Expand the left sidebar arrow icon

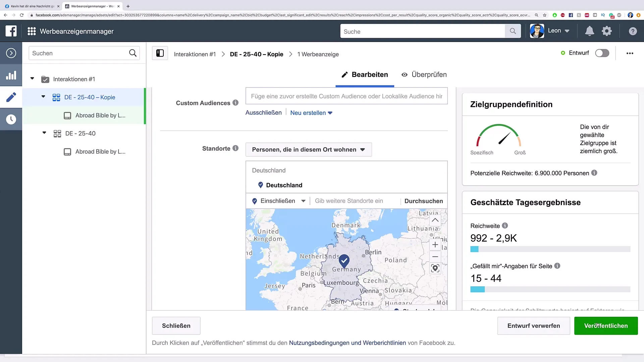11,53
